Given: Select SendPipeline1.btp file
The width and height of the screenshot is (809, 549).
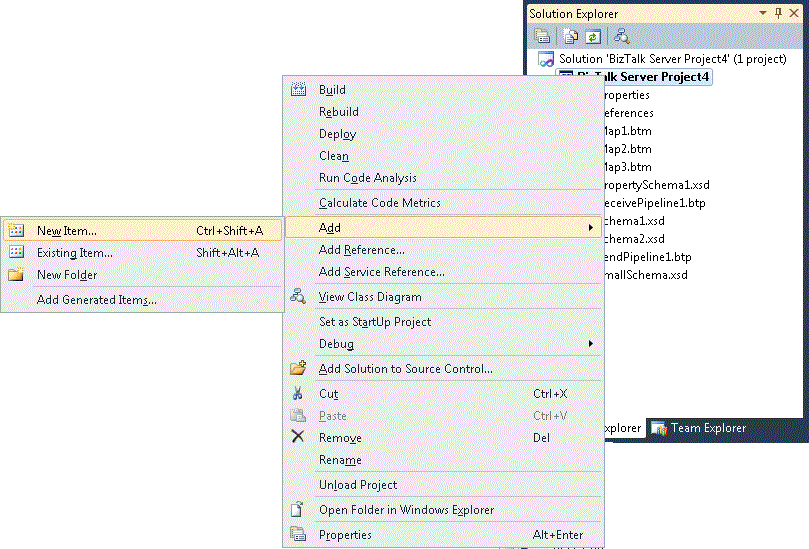Looking at the screenshot, I should pos(648,257).
